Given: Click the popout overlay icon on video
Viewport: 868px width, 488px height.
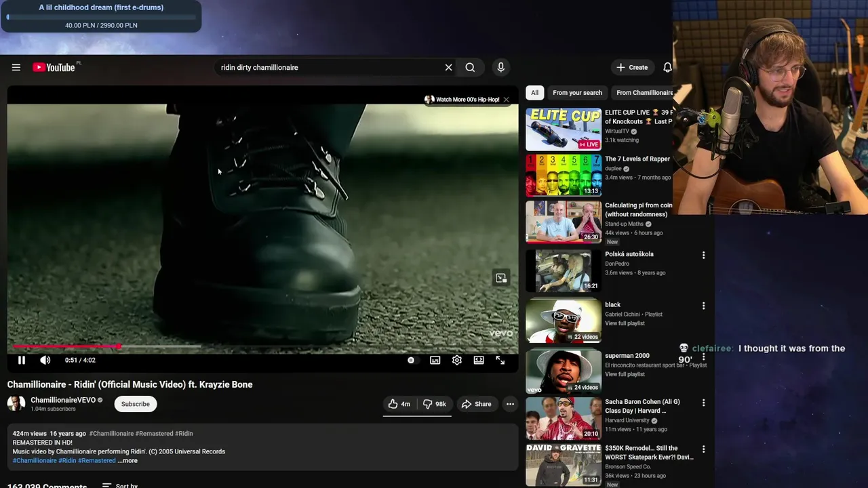Looking at the screenshot, I should (x=501, y=278).
